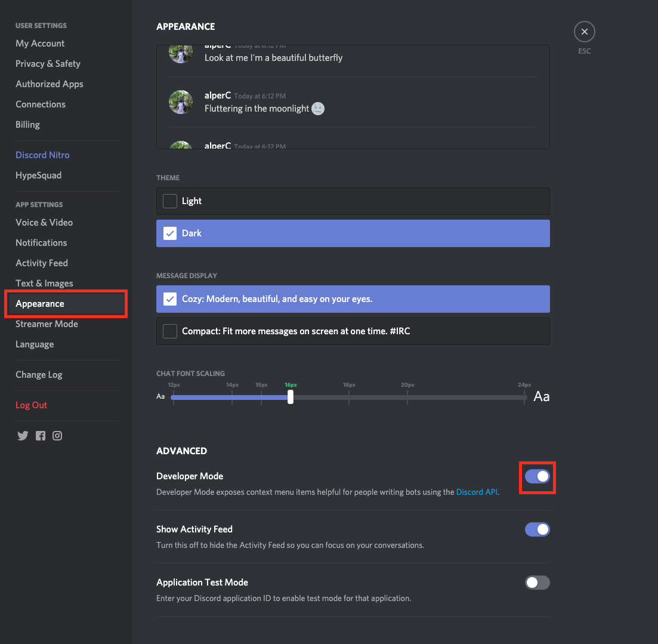Open Facebook social link icon
The width and height of the screenshot is (658, 644).
[x=41, y=436]
